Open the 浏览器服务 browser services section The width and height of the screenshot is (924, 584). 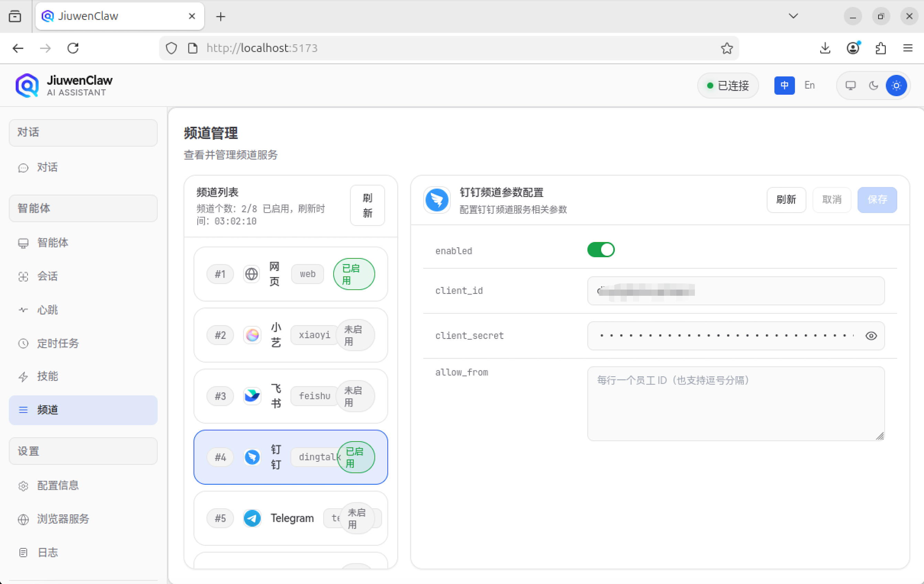[x=63, y=519]
